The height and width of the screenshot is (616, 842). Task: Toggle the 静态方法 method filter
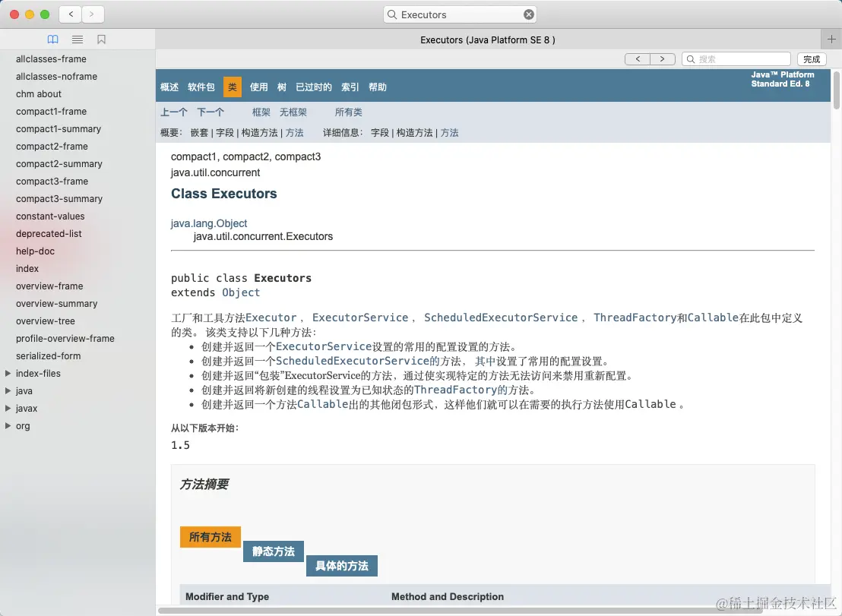[x=273, y=551]
